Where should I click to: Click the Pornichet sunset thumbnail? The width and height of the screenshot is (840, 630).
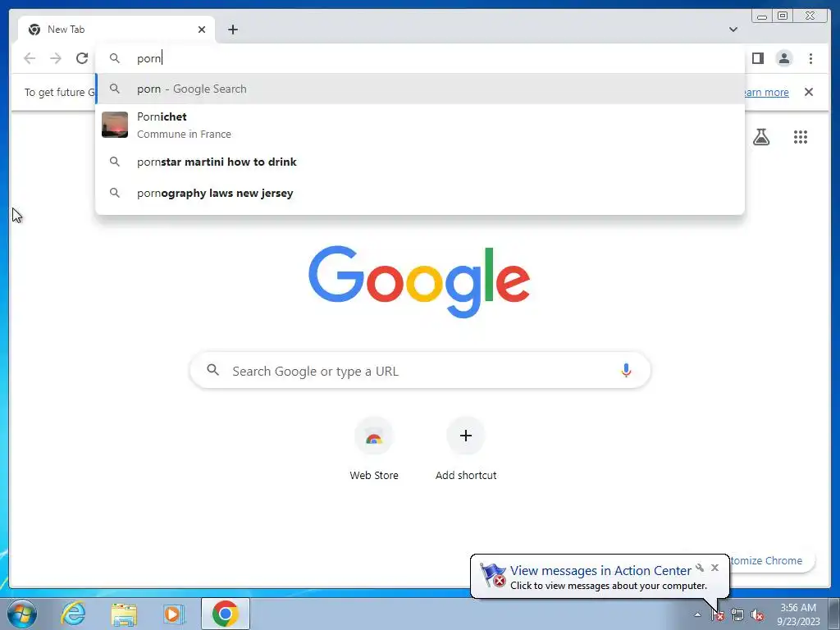coord(115,125)
